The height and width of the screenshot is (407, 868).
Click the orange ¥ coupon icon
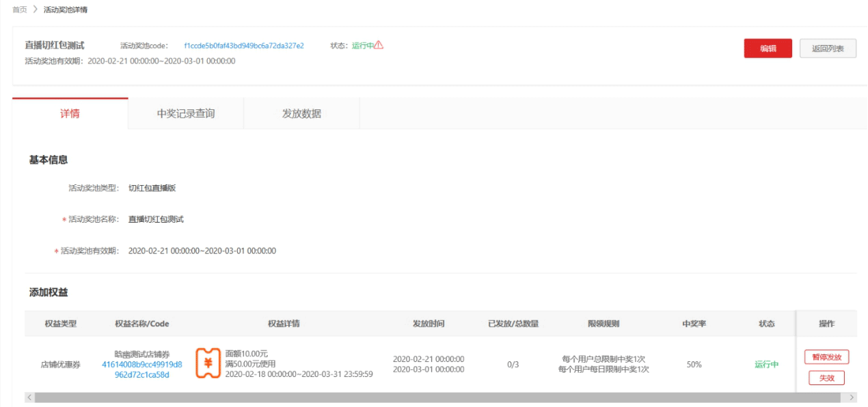click(208, 362)
